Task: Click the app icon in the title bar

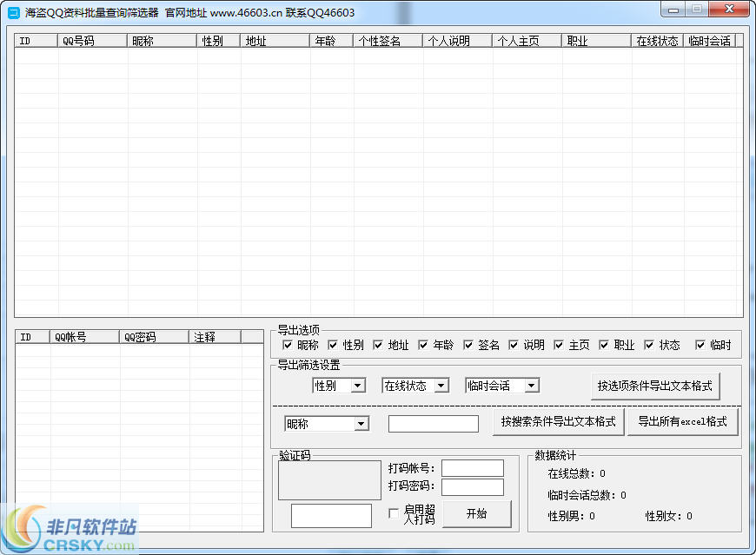Action: coord(14,13)
